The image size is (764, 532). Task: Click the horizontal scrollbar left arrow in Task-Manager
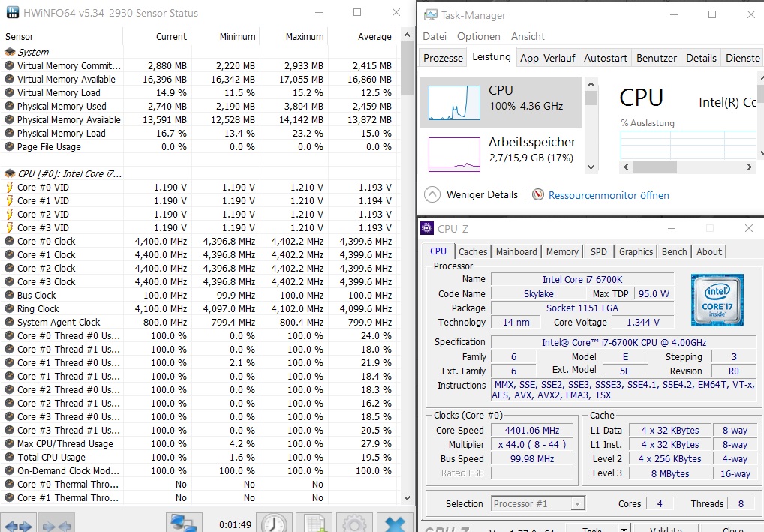tap(626, 167)
